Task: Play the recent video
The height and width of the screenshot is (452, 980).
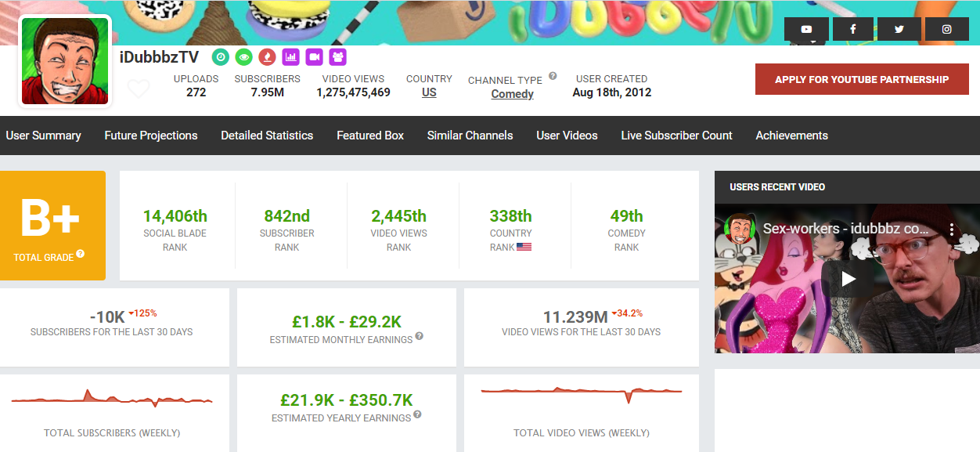Action: (848, 278)
